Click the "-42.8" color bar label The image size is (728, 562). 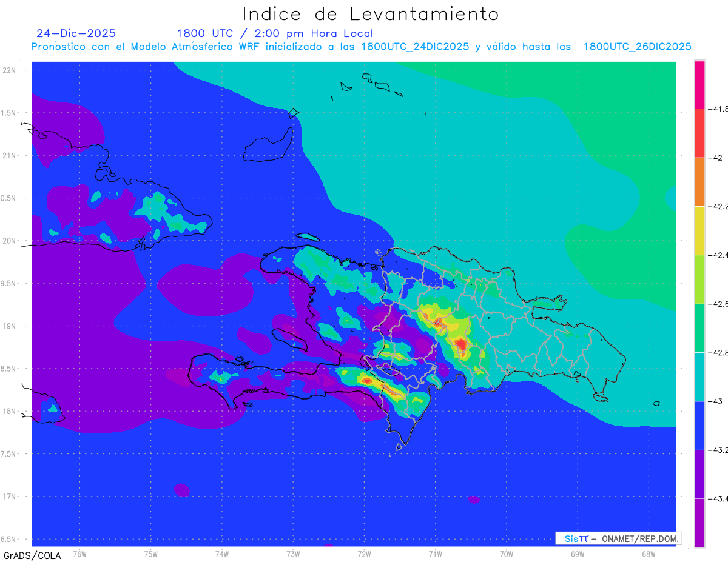click(718, 352)
